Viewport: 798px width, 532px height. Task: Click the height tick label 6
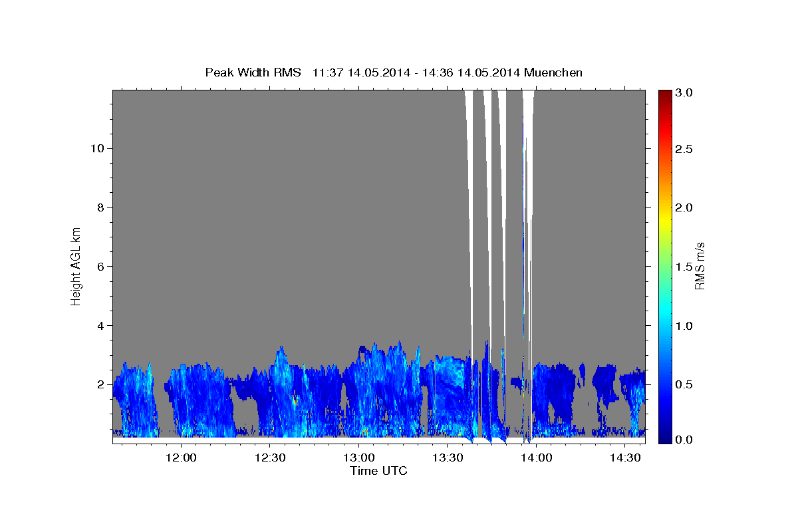(99, 267)
